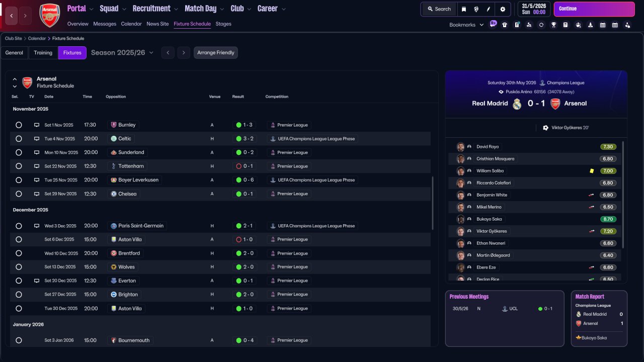Switch to the Messages tab
Image resolution: width=644 pixels, height=362 pixels.
pos(105,24)
